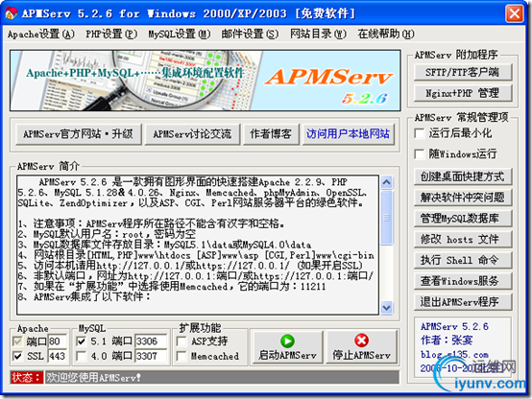The height and width of the screenshot is (399, 532).
Task: Launch SFTP/FTP客户端
Action: pyautogui.click(x=463, y=72)
